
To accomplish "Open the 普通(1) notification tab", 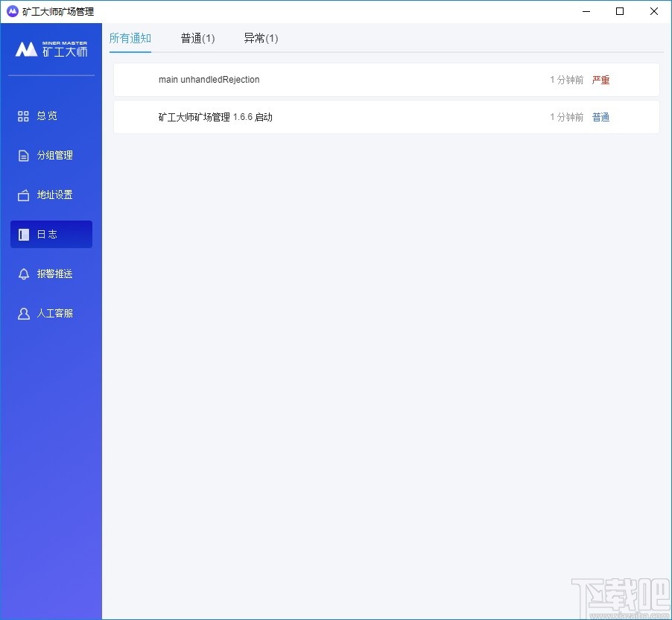I will tap(197, 38).
